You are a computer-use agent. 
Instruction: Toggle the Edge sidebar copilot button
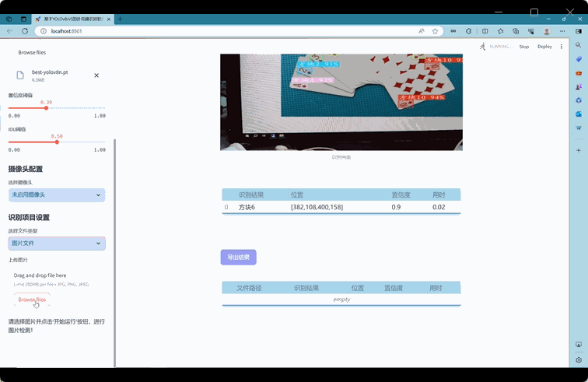(x=579, y=31)
